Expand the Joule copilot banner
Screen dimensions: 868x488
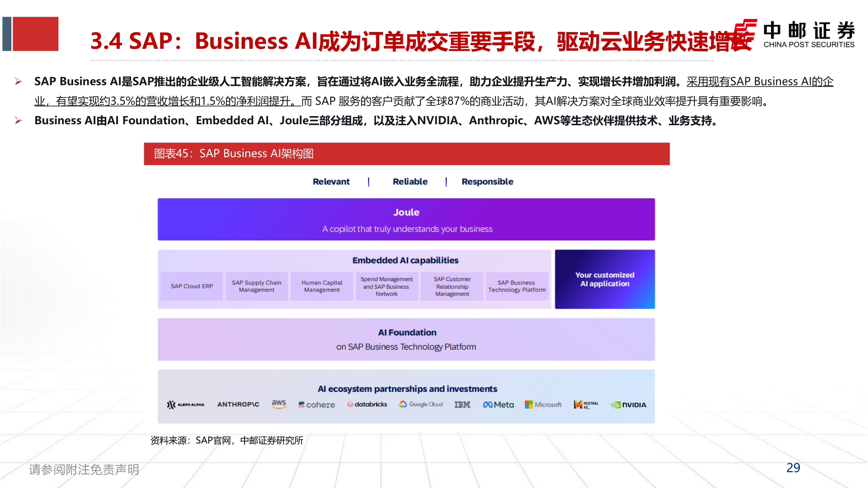pyautogui.click(x=406, y=220)
